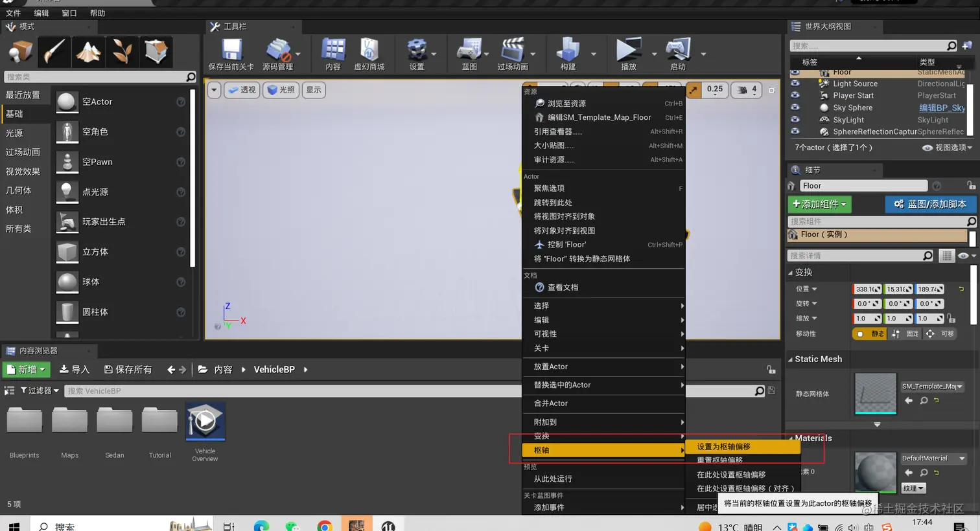Viewport: 980px width, 531px height.
Task: Click the 光照 lit view mode button
Action: point(281,90)
